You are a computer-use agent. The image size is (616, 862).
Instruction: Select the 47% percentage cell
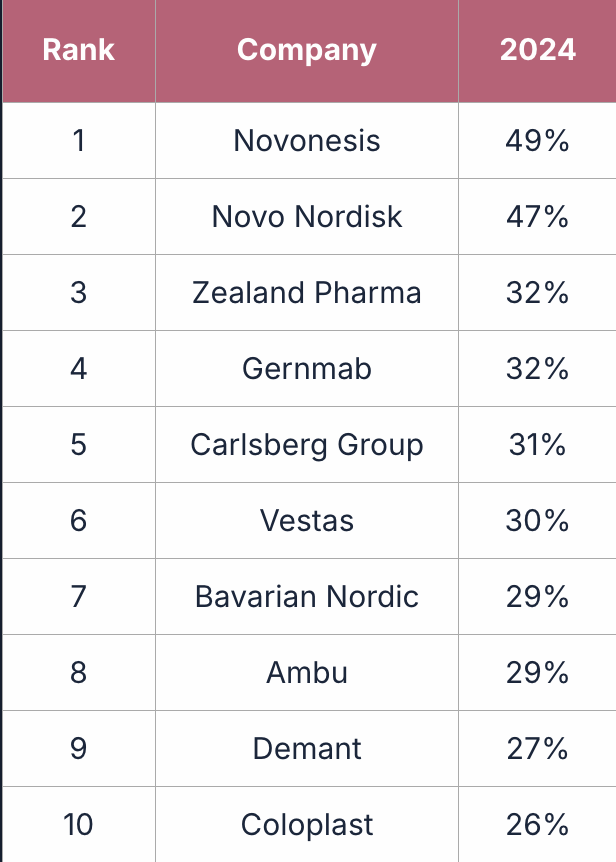point(537,217)
